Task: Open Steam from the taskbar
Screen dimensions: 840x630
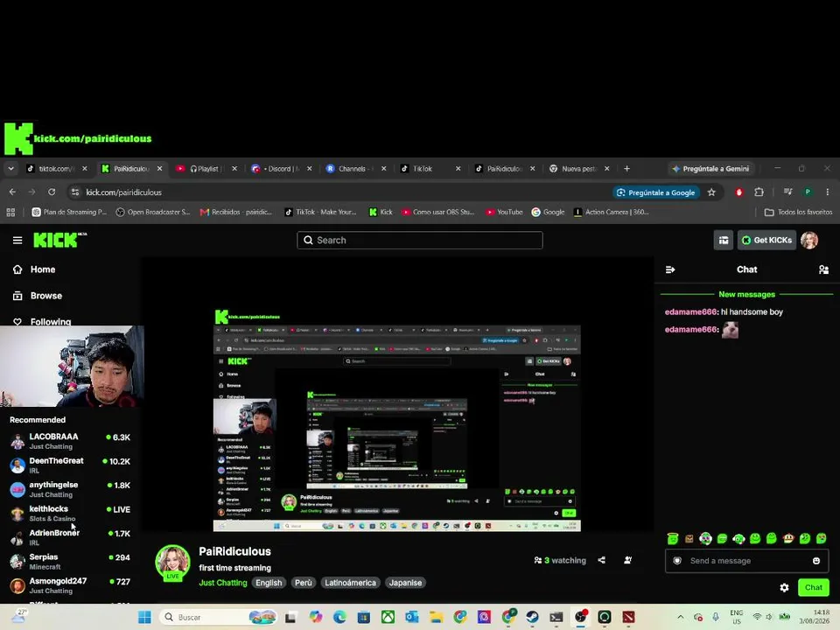Action: 532,617
